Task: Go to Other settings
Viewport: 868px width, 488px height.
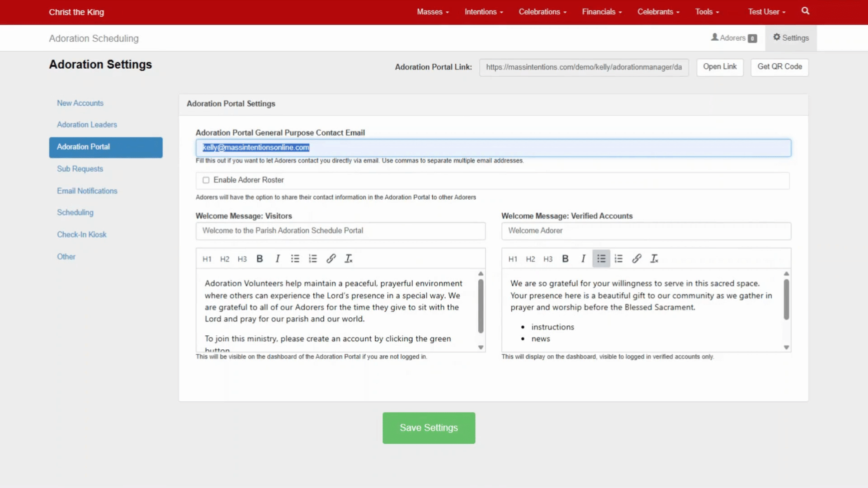Action: [x=66, y=257]
